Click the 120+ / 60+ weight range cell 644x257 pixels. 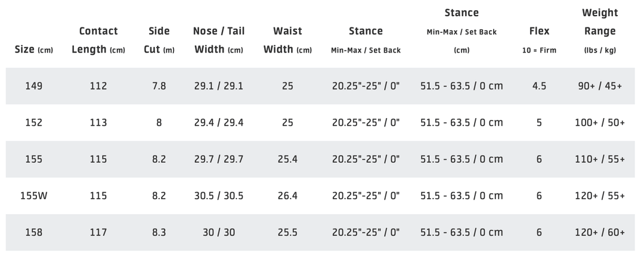pos(600,233)
